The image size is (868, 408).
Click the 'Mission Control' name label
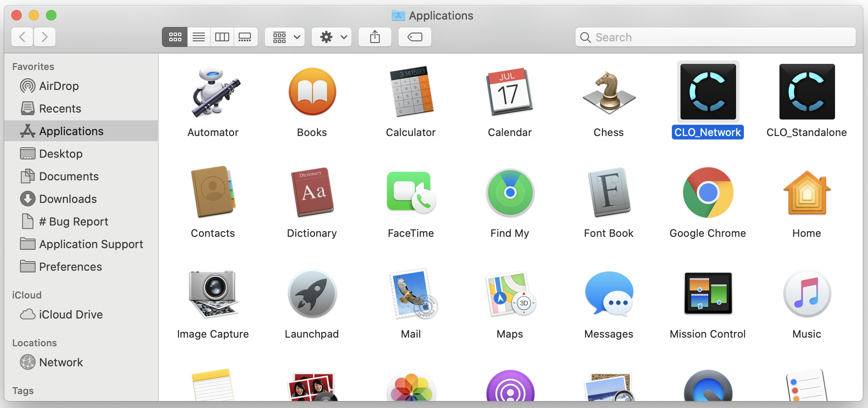point(708,334)
